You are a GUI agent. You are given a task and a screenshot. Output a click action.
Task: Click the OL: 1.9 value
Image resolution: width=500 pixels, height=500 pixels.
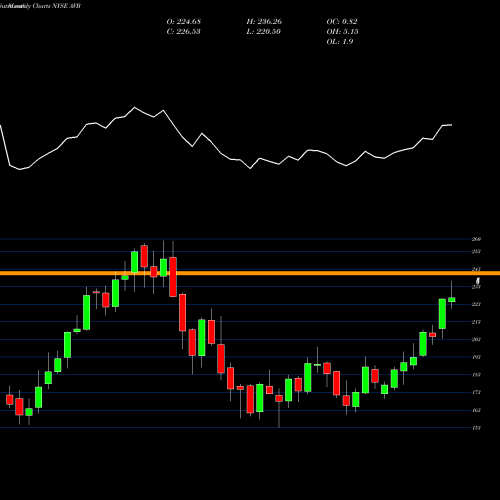[340, 42]
